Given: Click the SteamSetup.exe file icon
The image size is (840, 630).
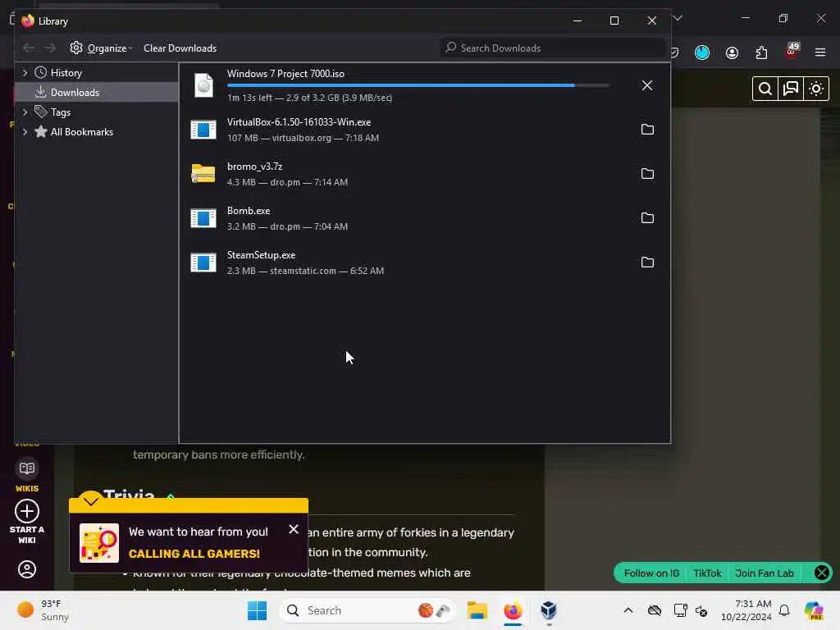Looking at the screenshot, I should [x=203, y=262].
